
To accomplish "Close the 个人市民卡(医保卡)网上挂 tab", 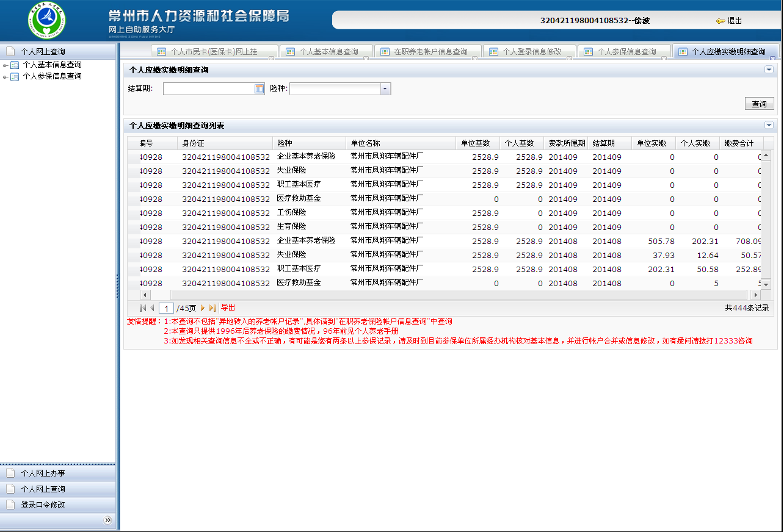I will pyautogui.click(x=272, y=59).
